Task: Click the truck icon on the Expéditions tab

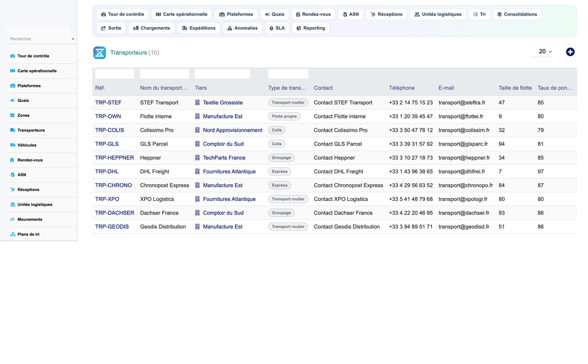Action: tap(185, 28)
